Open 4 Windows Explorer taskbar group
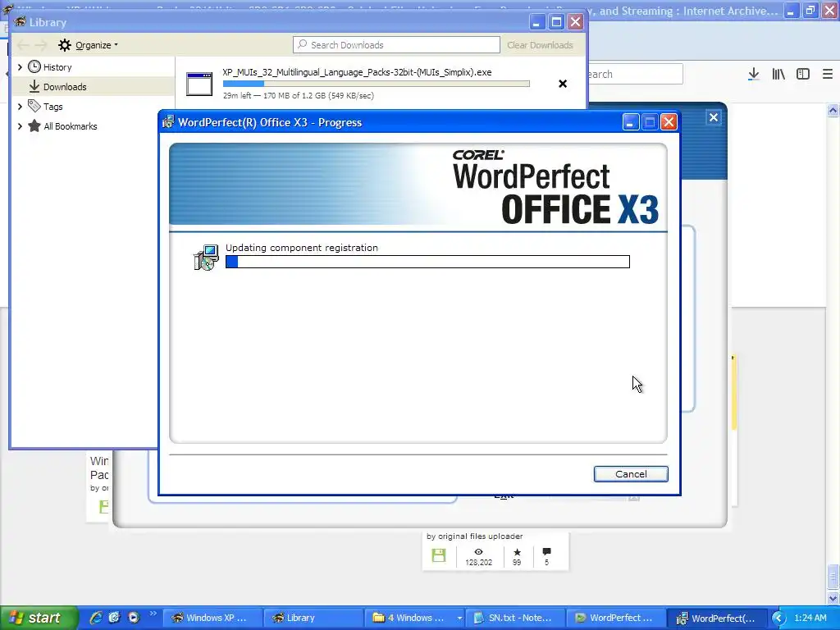840x630 pixels. coord(414,618)
